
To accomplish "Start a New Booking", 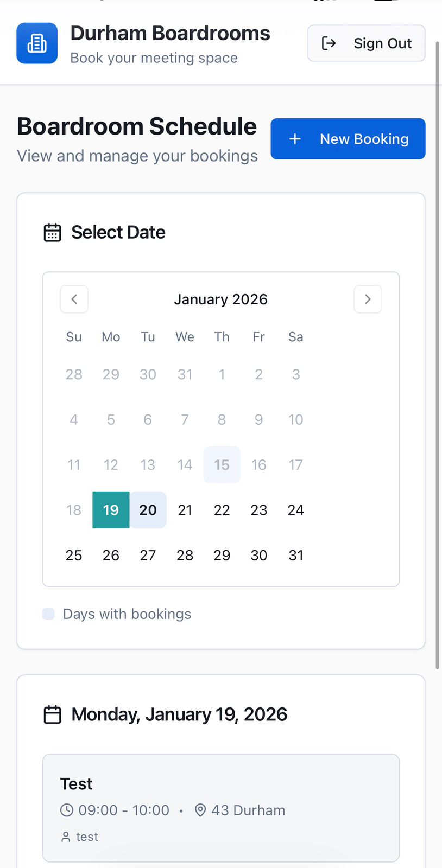I will (348, 139).
